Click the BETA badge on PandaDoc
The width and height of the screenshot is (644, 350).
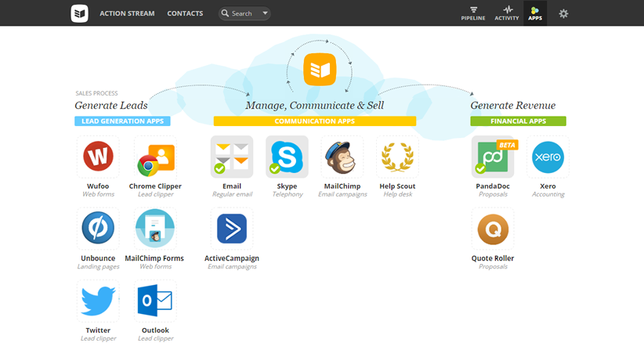pos(507,145)
